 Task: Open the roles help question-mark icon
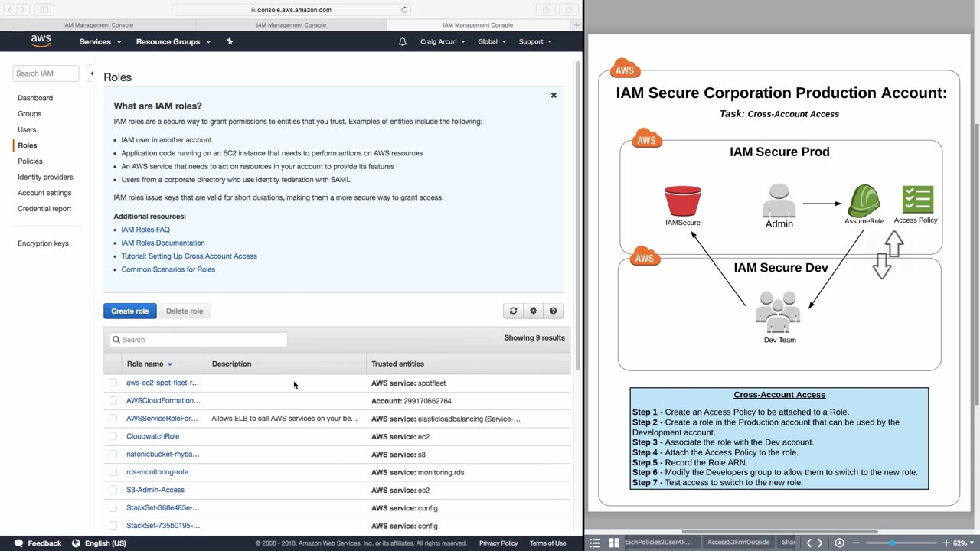pyautogui.click(x=554, y=311)
